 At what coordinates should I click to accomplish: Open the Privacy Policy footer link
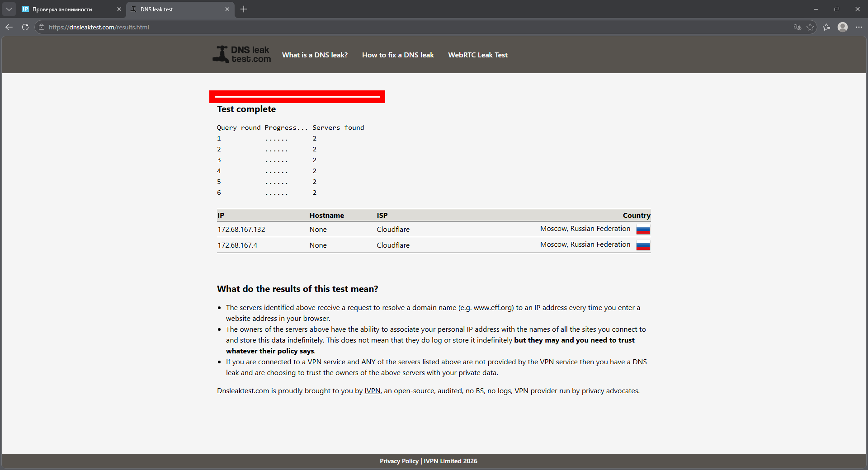[x=399, y=461]
